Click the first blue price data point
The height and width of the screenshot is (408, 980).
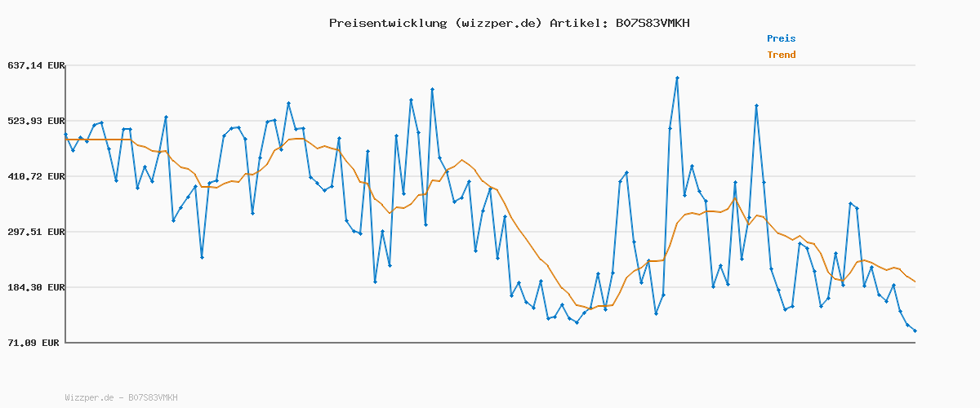[x=65, y=134]
